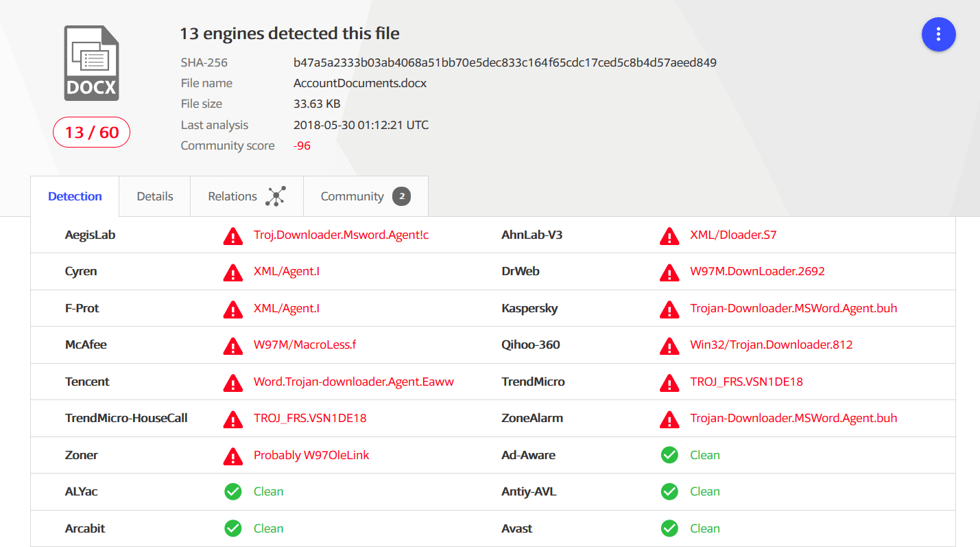This screenshot has height=547, width=980.
Task: Click Word.Trojan-downloader.Agent.Eaww result
Action: pyautogui.click(x=354, y=382)
